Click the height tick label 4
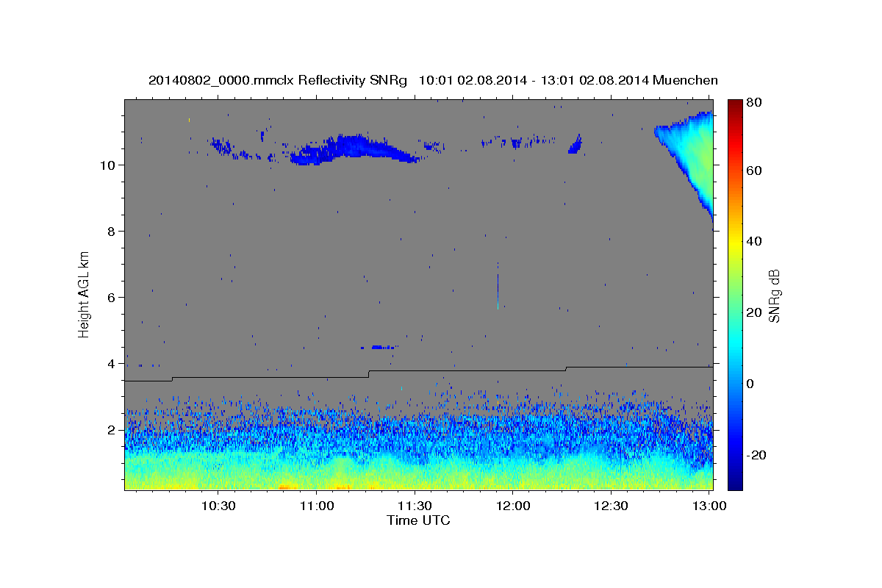The image size is (882, 588). [112, 363]
